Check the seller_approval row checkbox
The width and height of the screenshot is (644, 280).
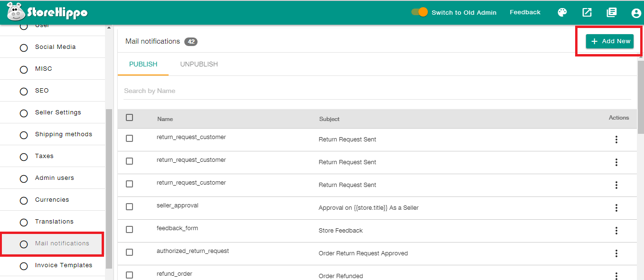click(129, 207)
